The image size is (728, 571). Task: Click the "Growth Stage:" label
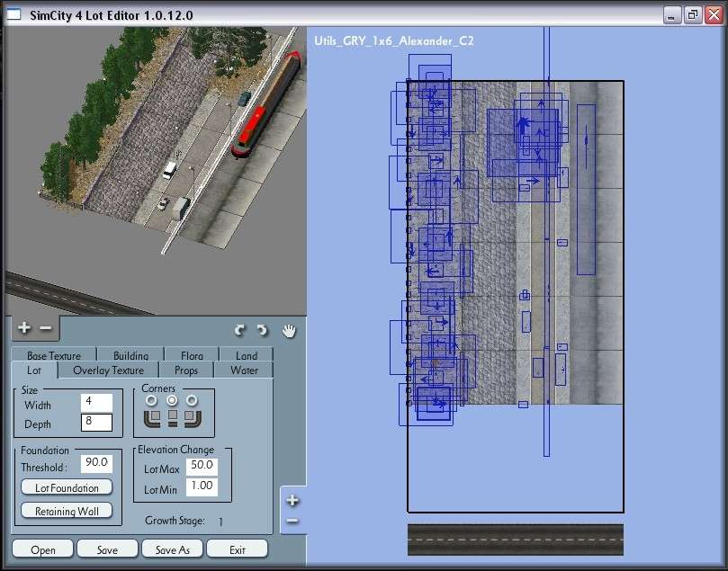point(175,521)
